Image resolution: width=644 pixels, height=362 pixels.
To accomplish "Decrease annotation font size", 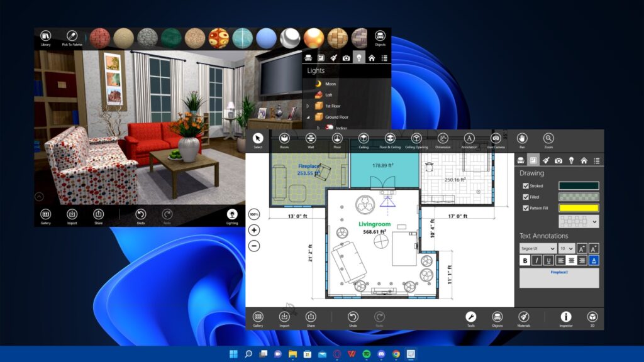I will click(x=594, y=248).
